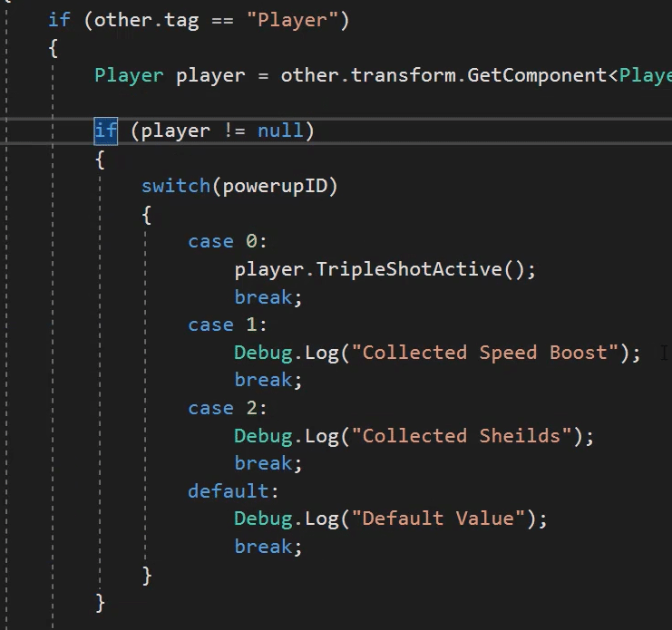This screenshot has height=630, width=672.
Task: Click the GetComponent method call
Action: pos(537,76)
